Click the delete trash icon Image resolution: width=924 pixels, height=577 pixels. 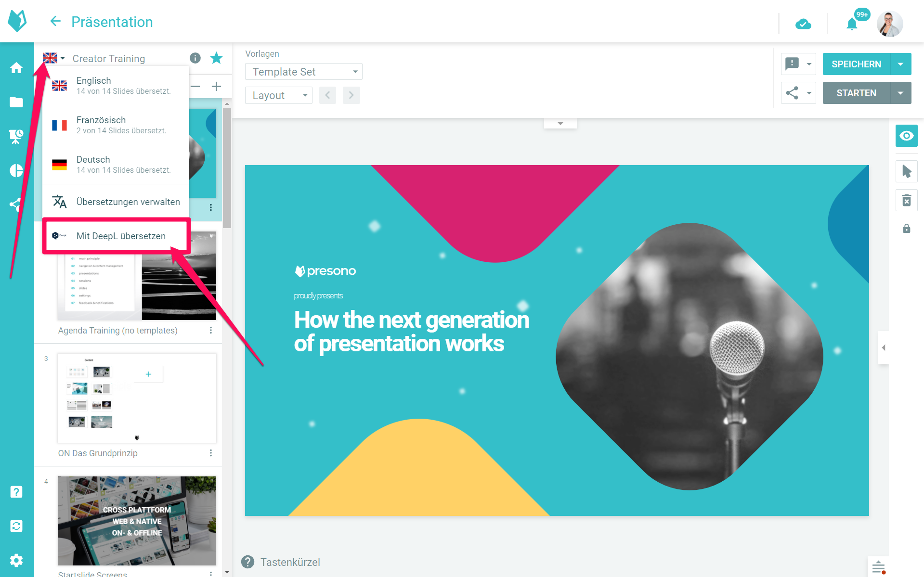pos(907,200)
